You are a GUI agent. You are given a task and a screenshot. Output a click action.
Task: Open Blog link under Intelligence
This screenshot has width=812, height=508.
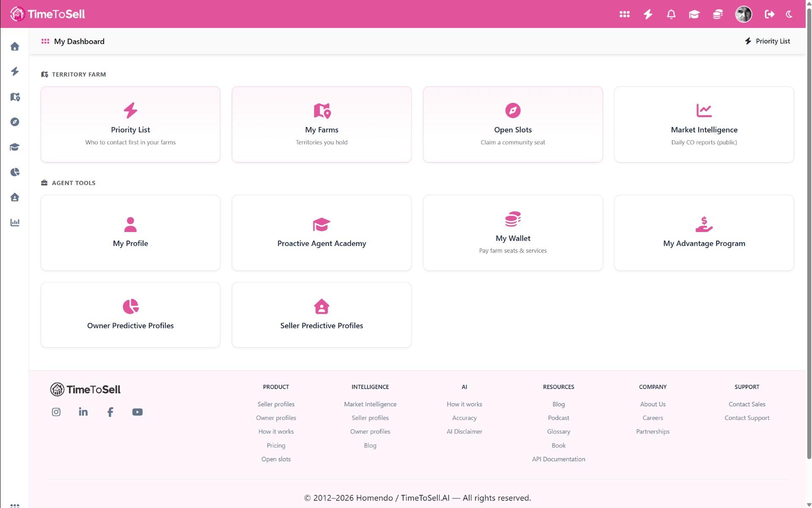370,445
